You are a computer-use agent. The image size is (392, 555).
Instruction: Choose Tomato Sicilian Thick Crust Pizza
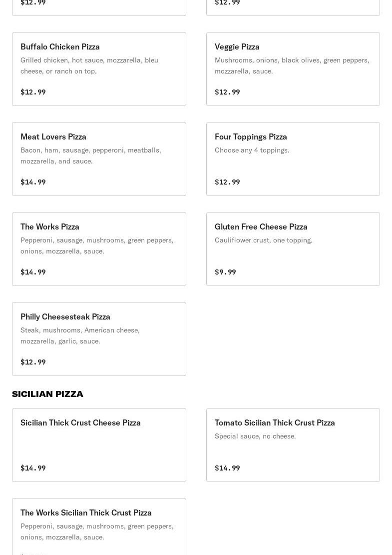click(x=293, y=445)
